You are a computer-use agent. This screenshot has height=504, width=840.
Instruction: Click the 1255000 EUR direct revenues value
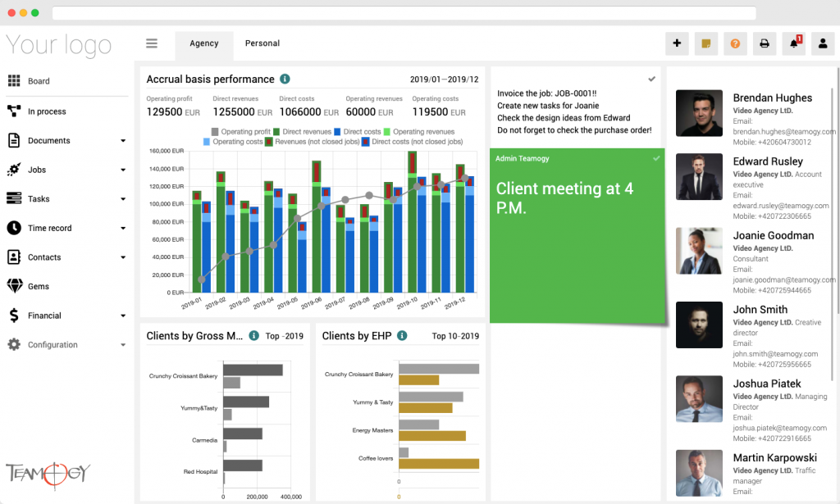coord(243,111)
